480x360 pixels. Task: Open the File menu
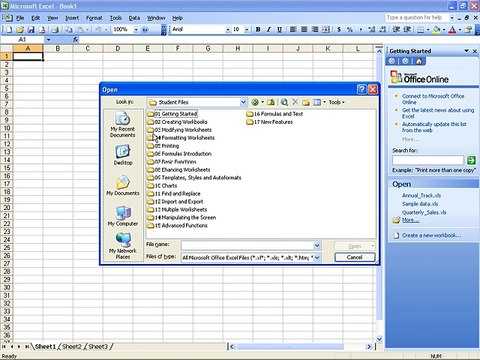click(20, 18)
